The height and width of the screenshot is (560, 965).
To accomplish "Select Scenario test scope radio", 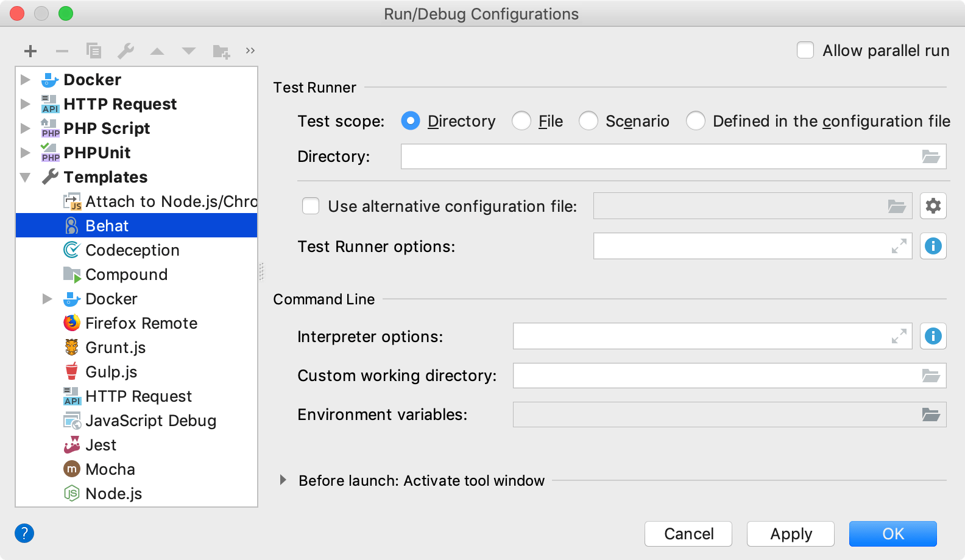I will coord(589,121).
